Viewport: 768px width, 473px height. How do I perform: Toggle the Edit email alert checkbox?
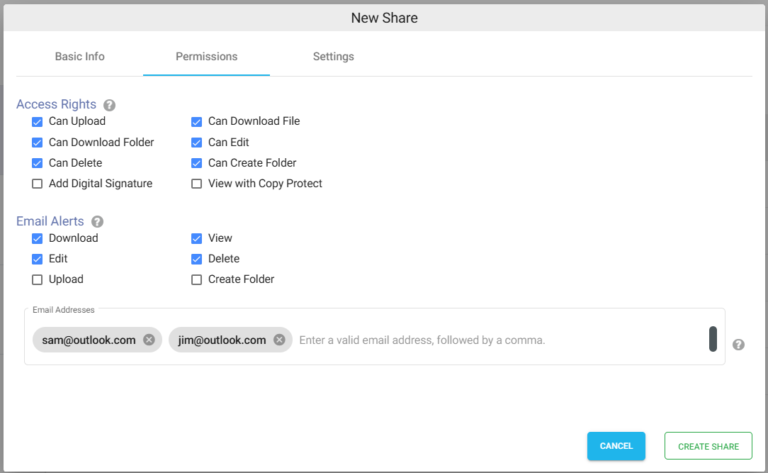coord(37,259)
